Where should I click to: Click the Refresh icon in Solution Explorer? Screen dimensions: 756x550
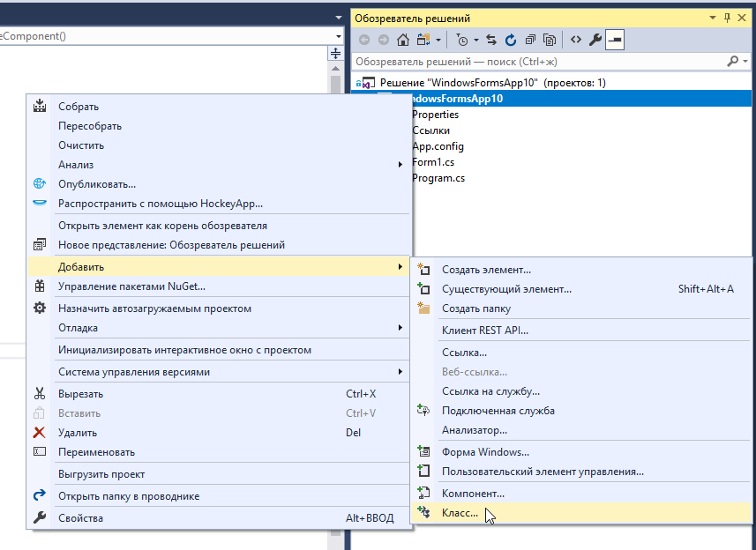point(510,40)
